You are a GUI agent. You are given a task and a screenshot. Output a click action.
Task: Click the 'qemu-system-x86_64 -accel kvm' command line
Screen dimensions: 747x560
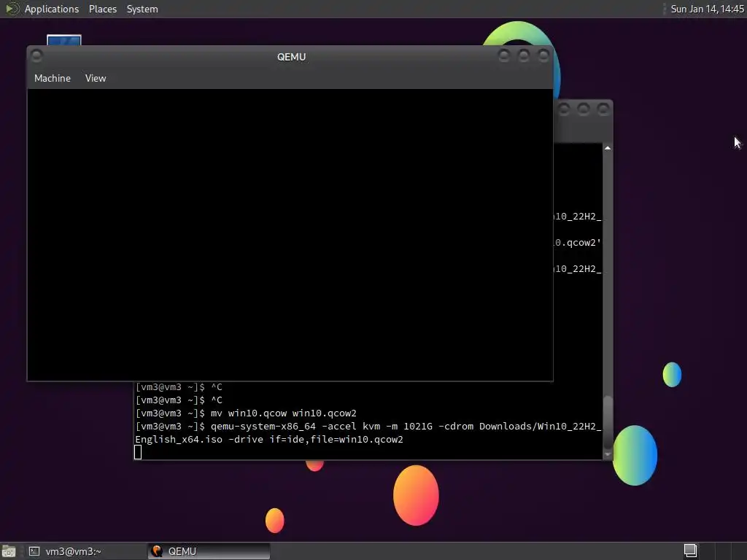click(368, 426)
